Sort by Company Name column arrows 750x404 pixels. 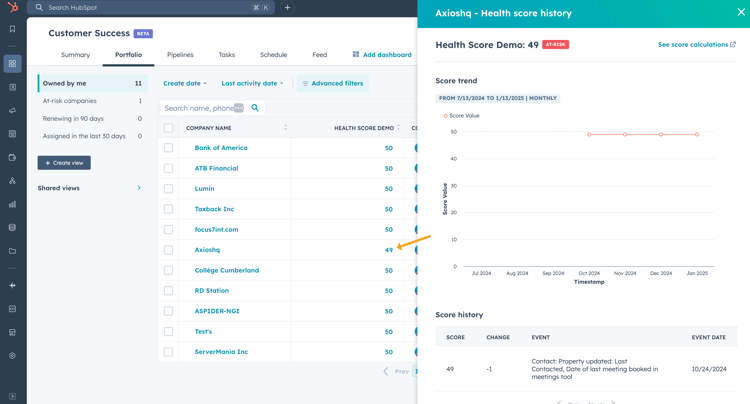tap(286, 128)
